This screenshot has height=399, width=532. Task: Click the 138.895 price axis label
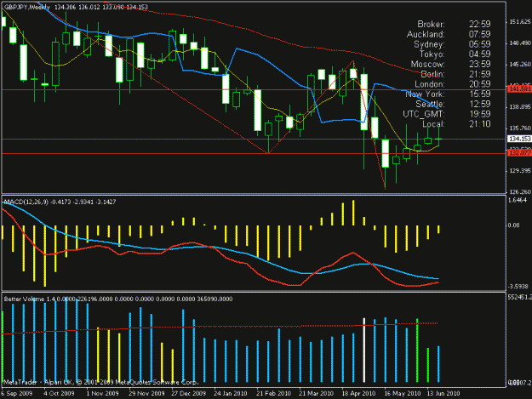[520, 107]
